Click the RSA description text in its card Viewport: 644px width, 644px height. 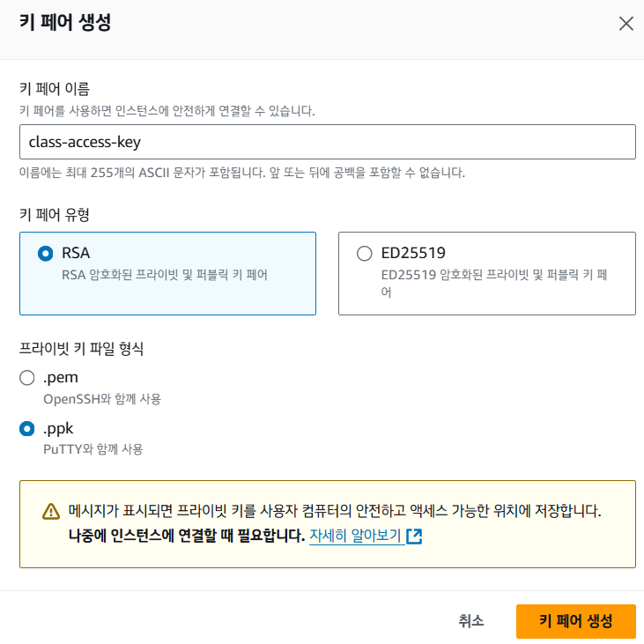coord(165,274)
